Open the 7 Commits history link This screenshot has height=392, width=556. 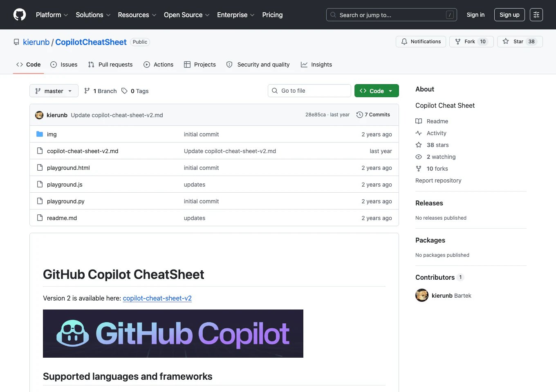pyautogui.click(x=373, y=115)
